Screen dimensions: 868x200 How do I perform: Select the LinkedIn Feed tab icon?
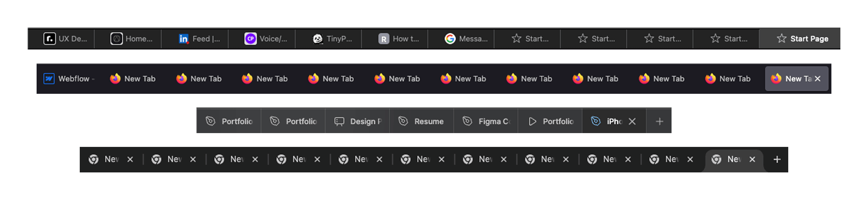pyautogui.click(x=184, y=39)
